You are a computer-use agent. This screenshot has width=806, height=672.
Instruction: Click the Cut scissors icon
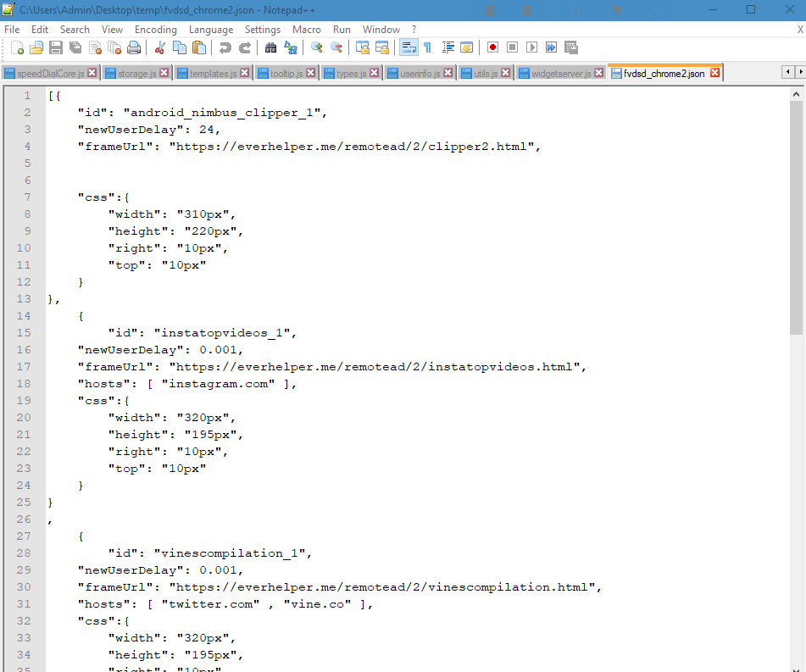tap(159, 47)
